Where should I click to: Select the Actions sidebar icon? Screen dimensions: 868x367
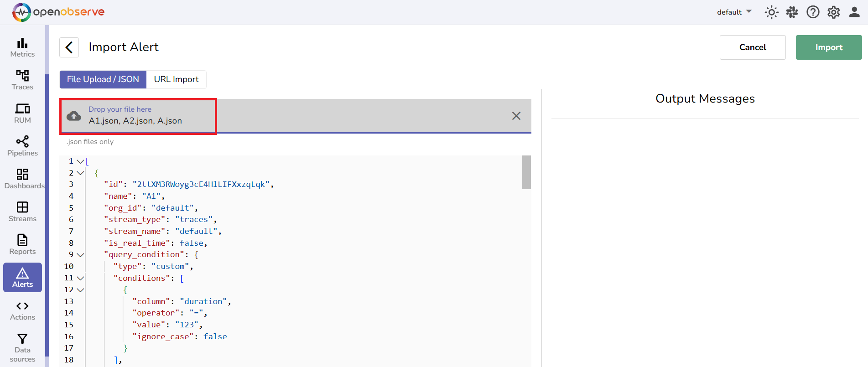pyautogui.click(x=22, y=310)
